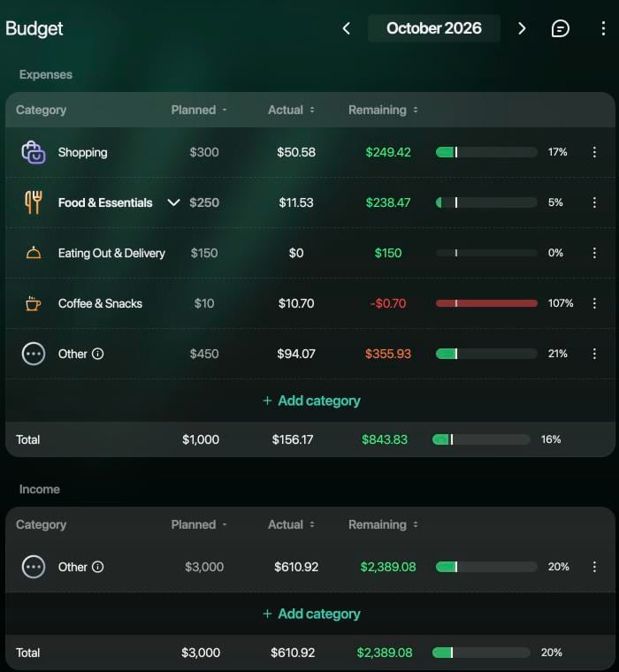Click Coffee & Snacks actual $10.70
The image size is (619, 672).
[x=296, y=303]
